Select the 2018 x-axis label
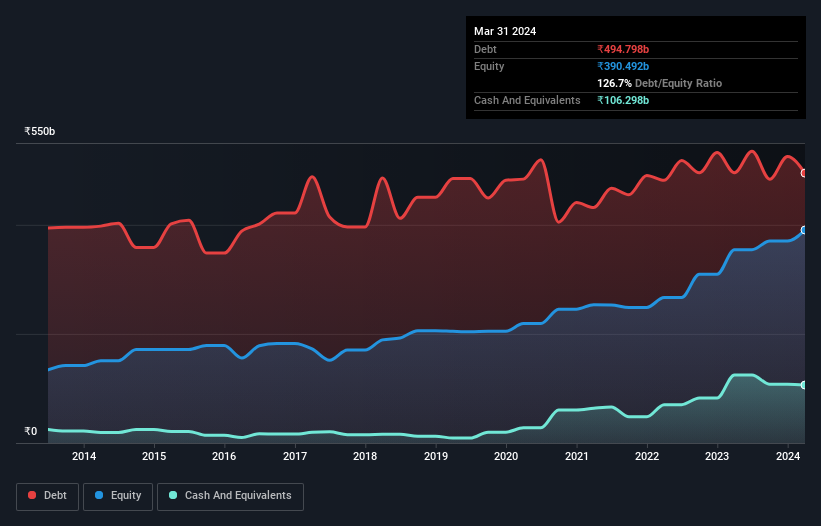Image resolution: width=821 pixels, height=526 pixels. pos(365,456)
